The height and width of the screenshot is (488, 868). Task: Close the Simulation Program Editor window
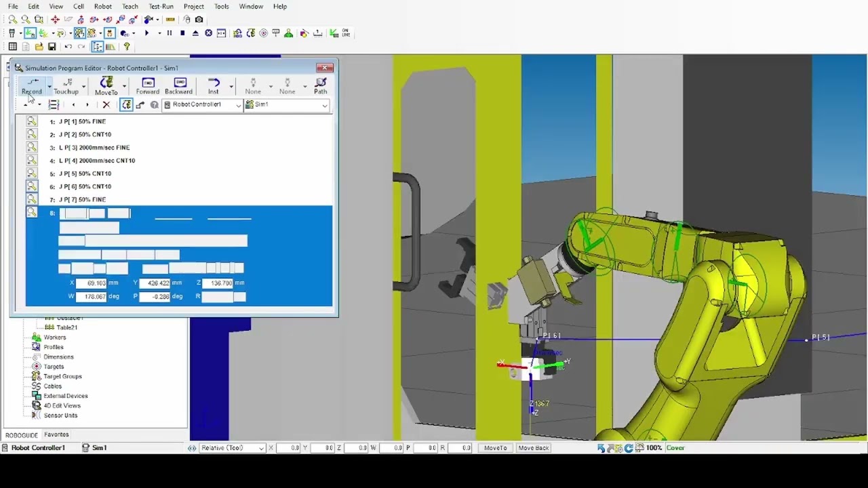[325, 68]
